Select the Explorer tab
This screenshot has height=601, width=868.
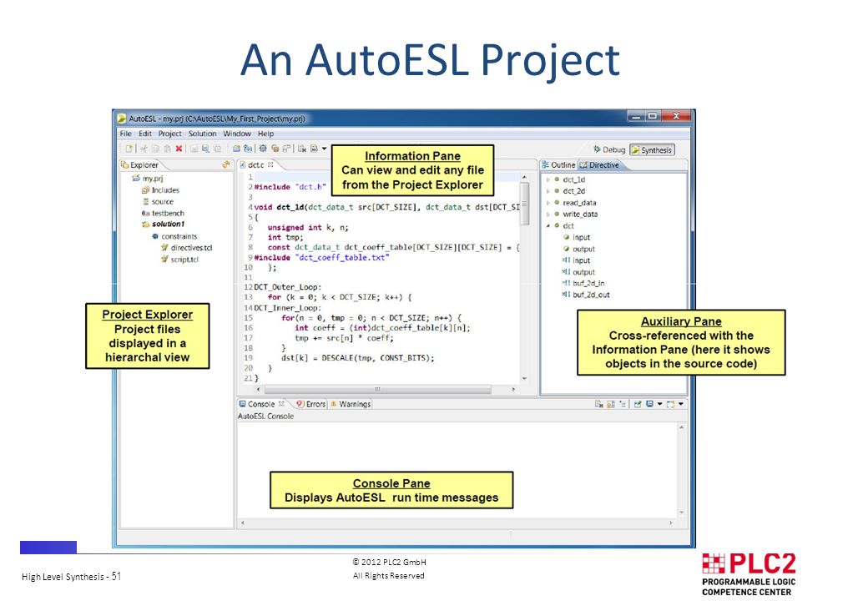pyautogui.click(x=140, y=165)
